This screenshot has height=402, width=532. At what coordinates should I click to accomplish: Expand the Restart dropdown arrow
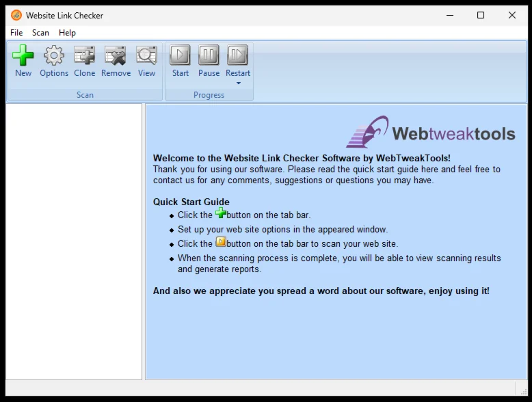point(239,83)
